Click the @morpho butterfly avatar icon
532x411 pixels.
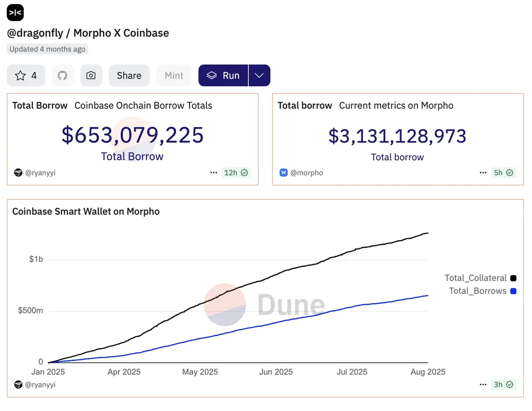click(283, 173)
